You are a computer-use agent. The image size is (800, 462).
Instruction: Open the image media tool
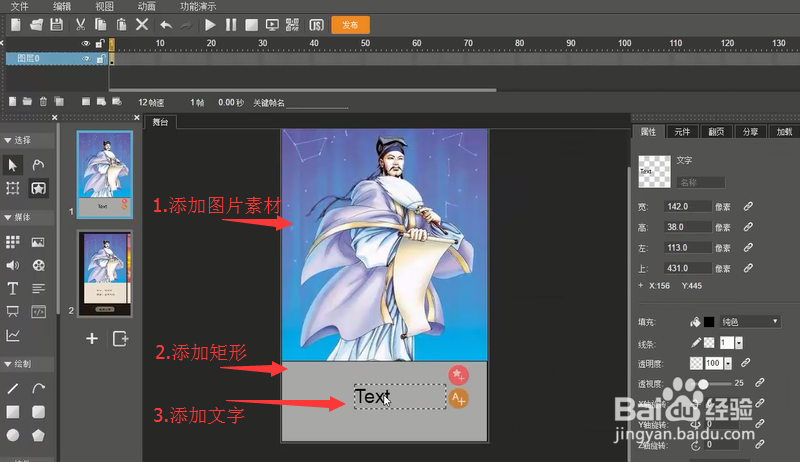click(38, 242)
